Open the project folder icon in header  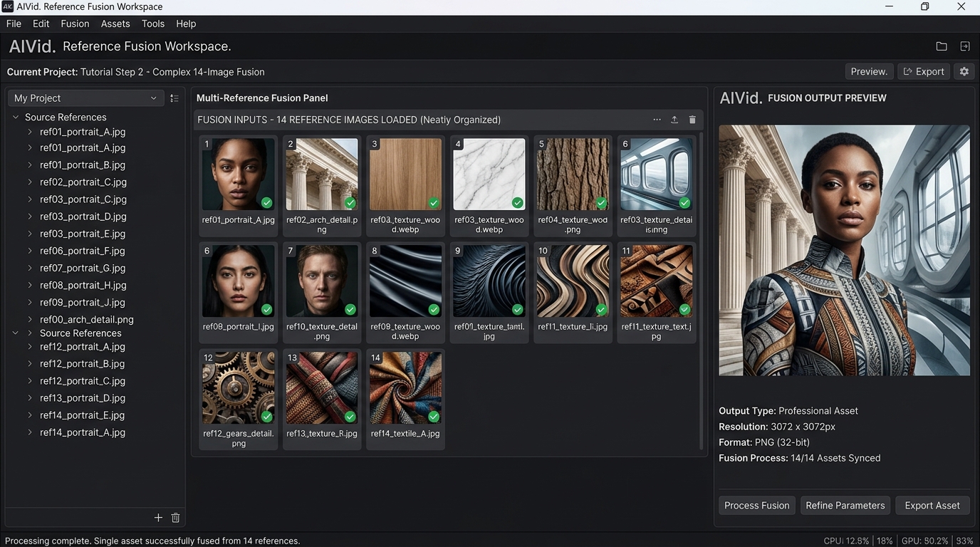pyautogui.click(x=942, y=46)
